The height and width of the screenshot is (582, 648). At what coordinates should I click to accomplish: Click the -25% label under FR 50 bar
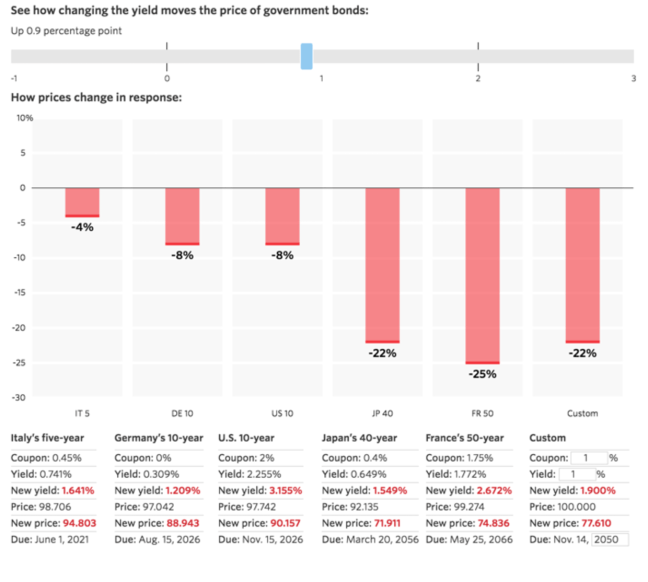[x=482, y=374]
